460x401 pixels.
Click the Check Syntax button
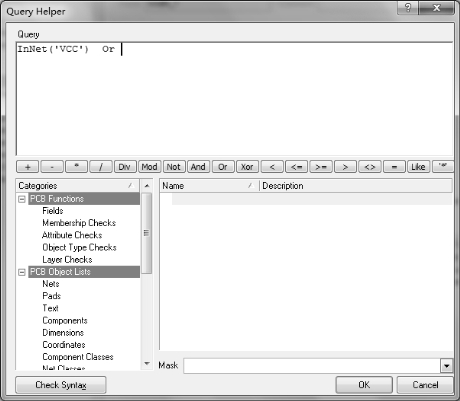tap(61, 385)
